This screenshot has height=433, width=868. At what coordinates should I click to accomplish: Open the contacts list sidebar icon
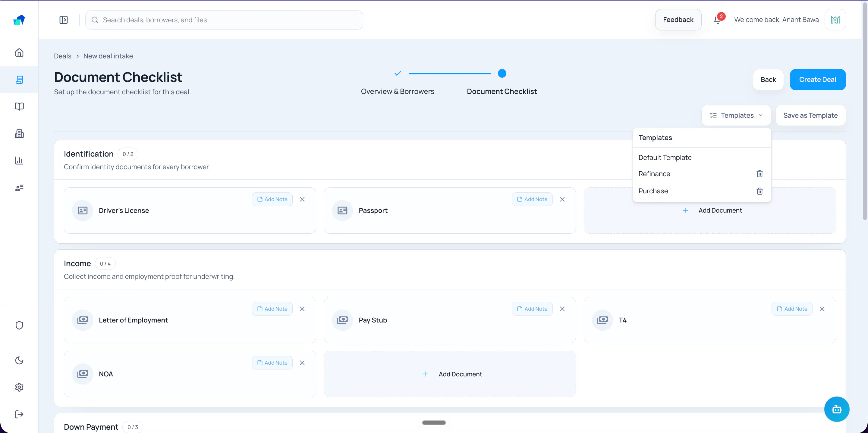pyautogui.click(x=19, y=188)
